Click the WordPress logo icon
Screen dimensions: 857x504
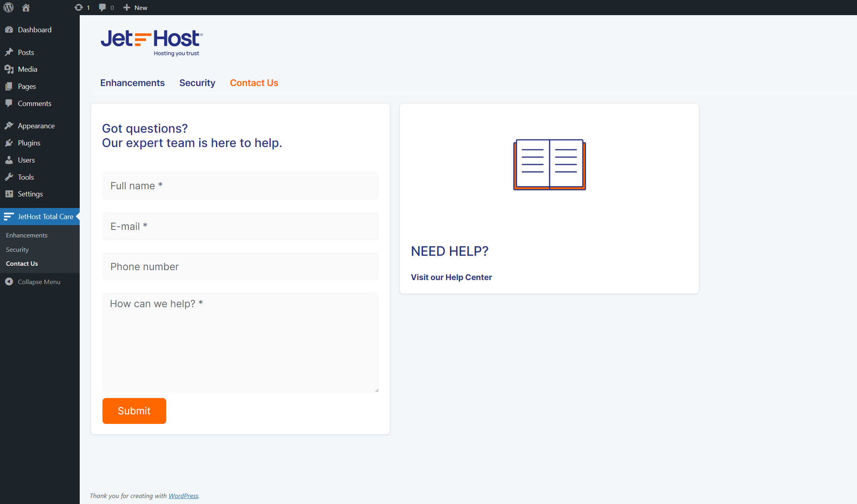pyautogui.click(x=8, y=8)
